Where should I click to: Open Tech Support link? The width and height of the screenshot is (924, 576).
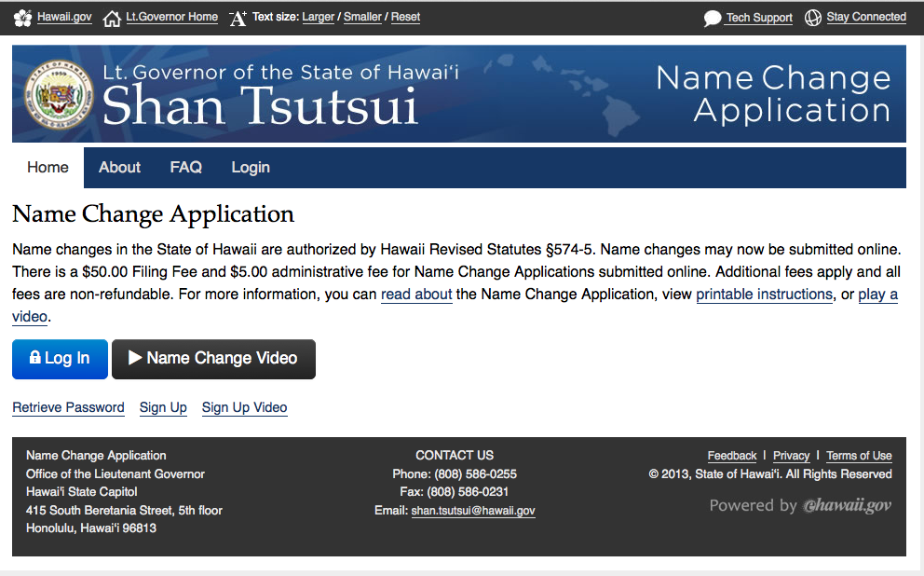tap(759, 18)
